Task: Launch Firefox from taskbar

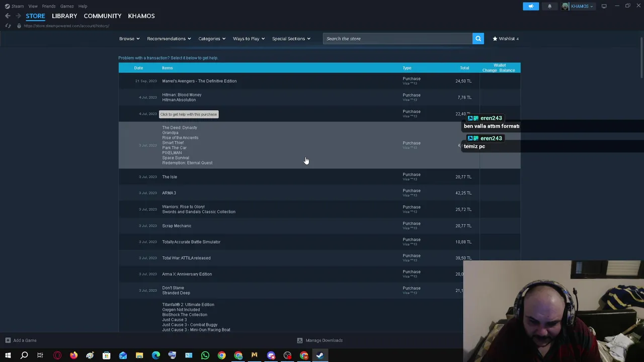Action: [73, 356]
